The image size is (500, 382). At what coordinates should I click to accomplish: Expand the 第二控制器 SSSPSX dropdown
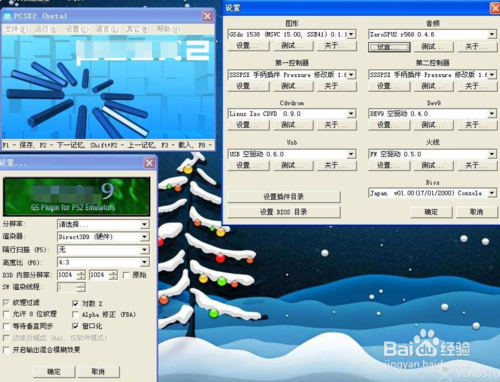point(492,75)
